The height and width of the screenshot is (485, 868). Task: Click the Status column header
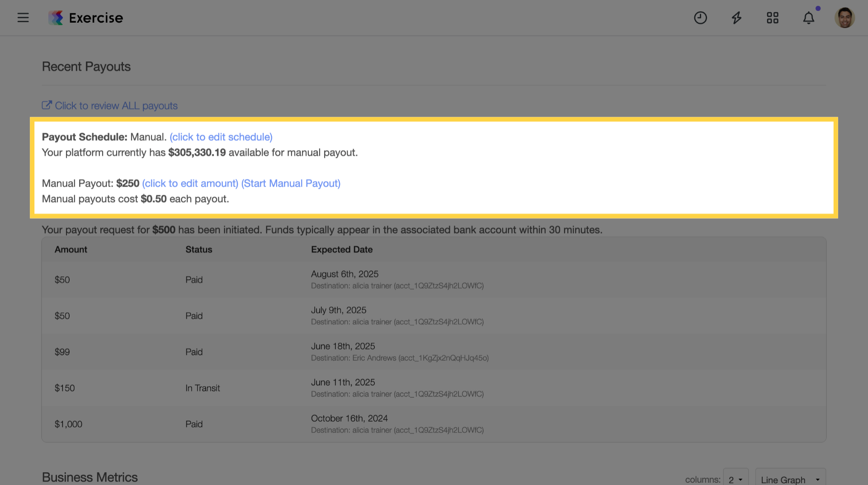(199, 250)
